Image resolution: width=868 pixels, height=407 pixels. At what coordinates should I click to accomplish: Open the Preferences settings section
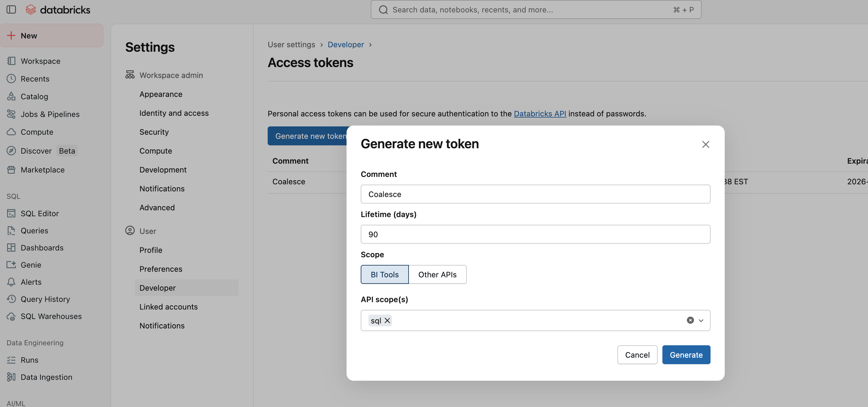(161, 269)
